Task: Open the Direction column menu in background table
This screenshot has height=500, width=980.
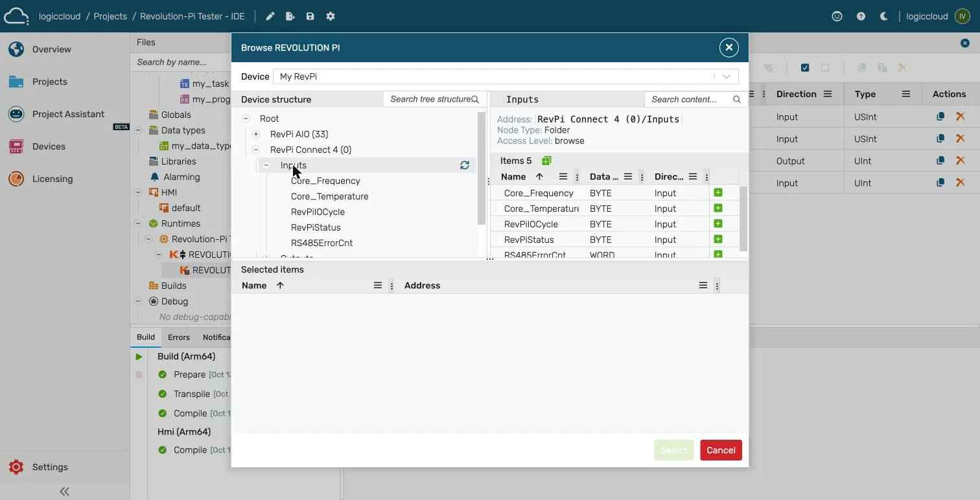Action: click(828, 94)
